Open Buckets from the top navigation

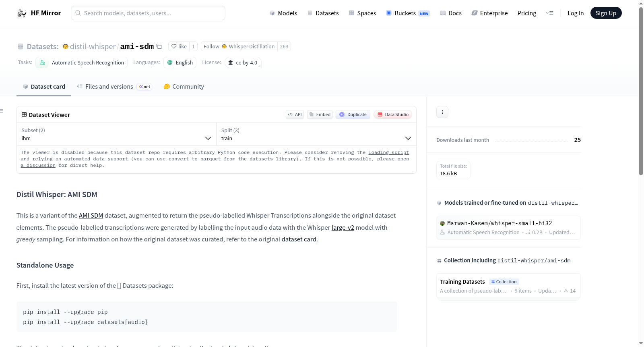pyautogui.click(x=408, y=13)
